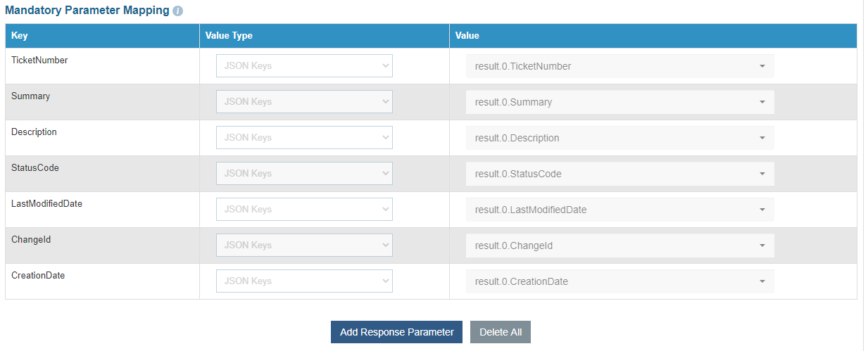
Task: Expand the result.0.TicketNumber value selector
Action: click(619, 66)
